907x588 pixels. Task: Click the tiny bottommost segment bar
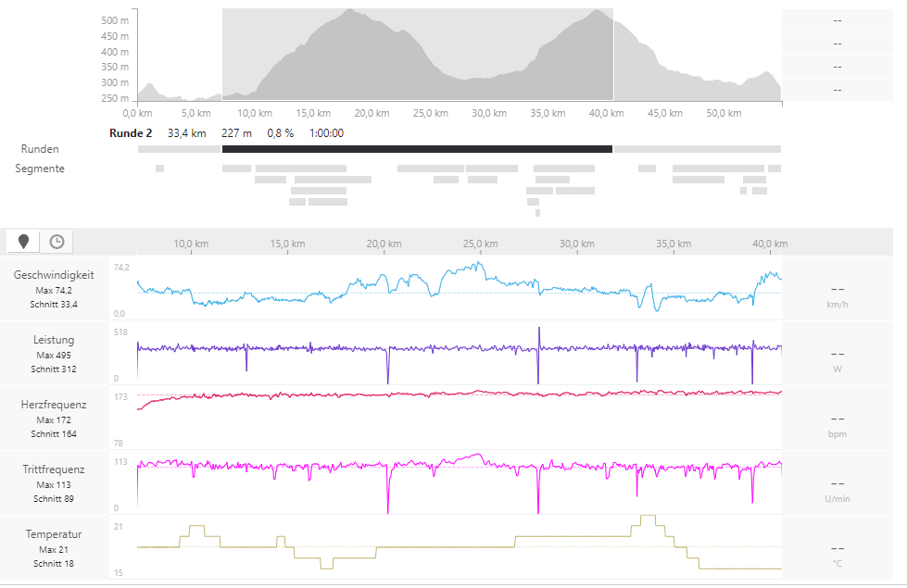pos(537,213)
